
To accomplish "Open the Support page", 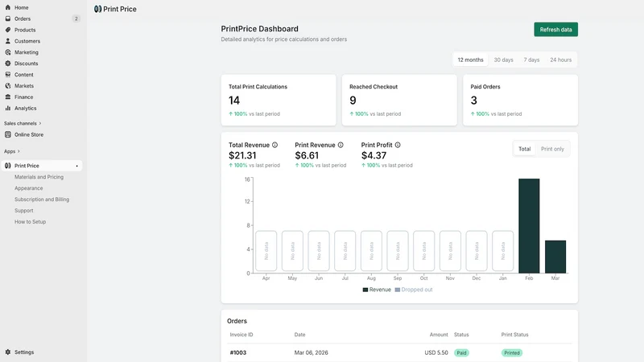I will pos(24,210).
